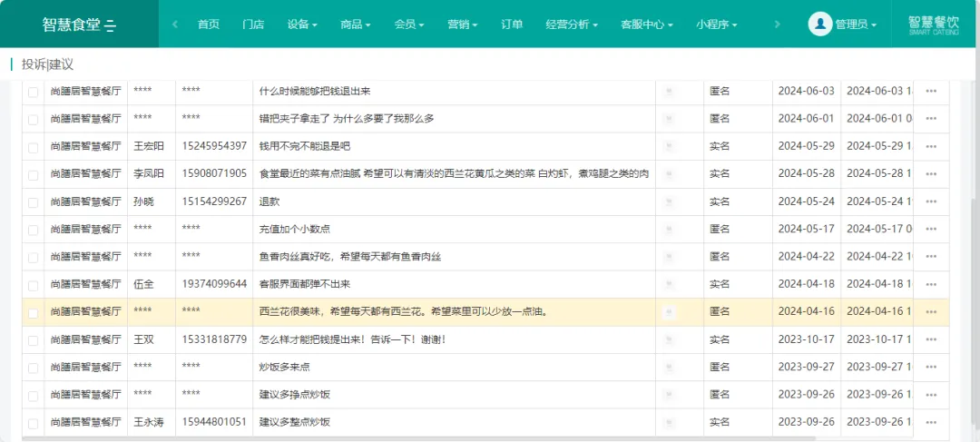Viewport: 980px width, 442px height.
Task: Click the text 建议多整点炒饭
Action: [x=294, y=423]
